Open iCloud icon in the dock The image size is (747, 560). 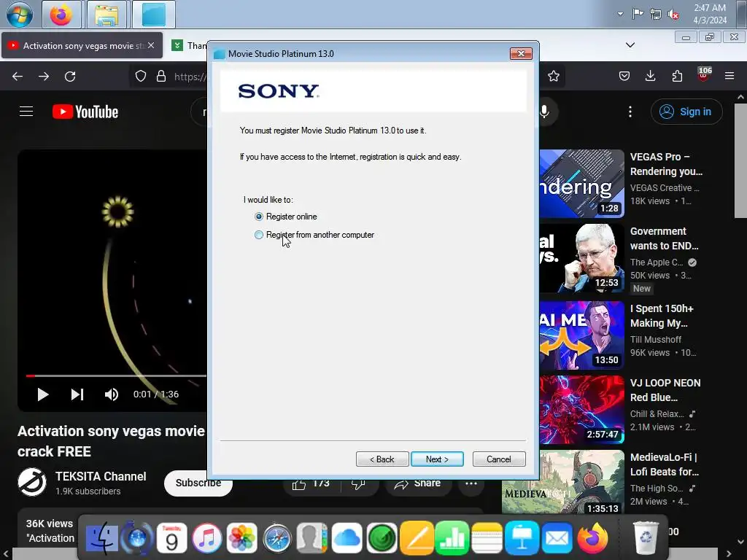pos(347,538)
